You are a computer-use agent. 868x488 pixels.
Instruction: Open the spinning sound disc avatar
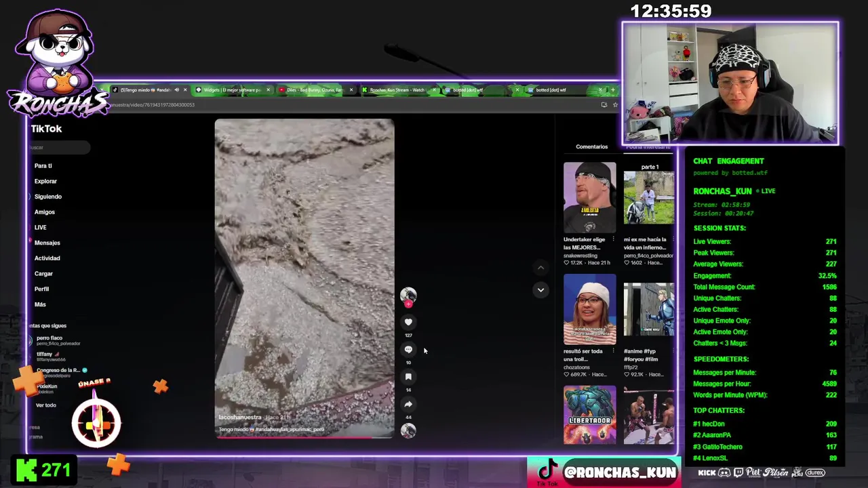(408, 430)
